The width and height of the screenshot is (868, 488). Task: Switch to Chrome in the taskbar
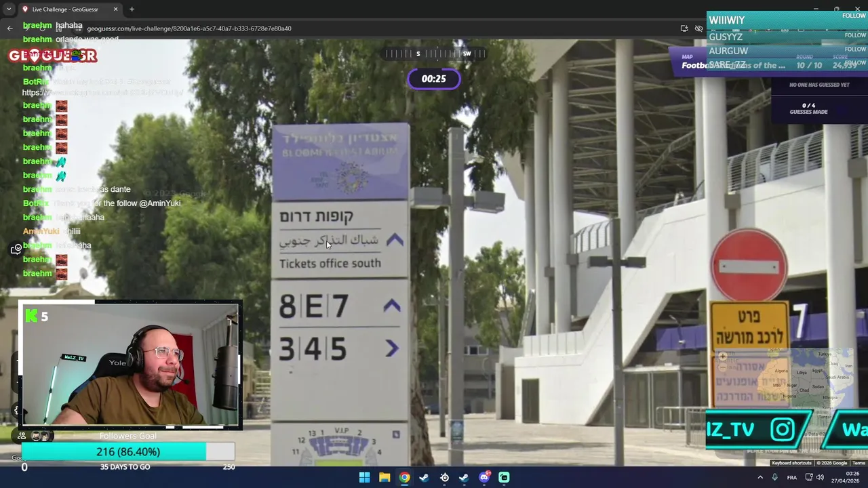(x=404, y=477)
